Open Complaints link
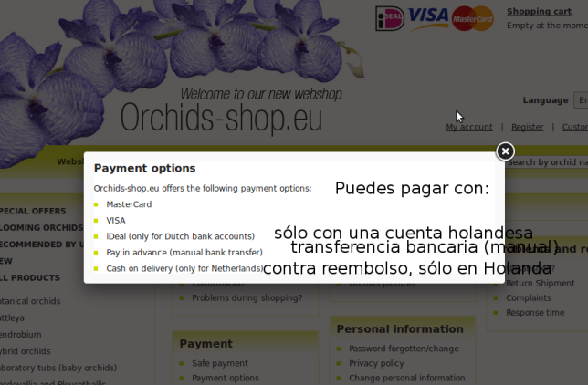 point(529,298)
